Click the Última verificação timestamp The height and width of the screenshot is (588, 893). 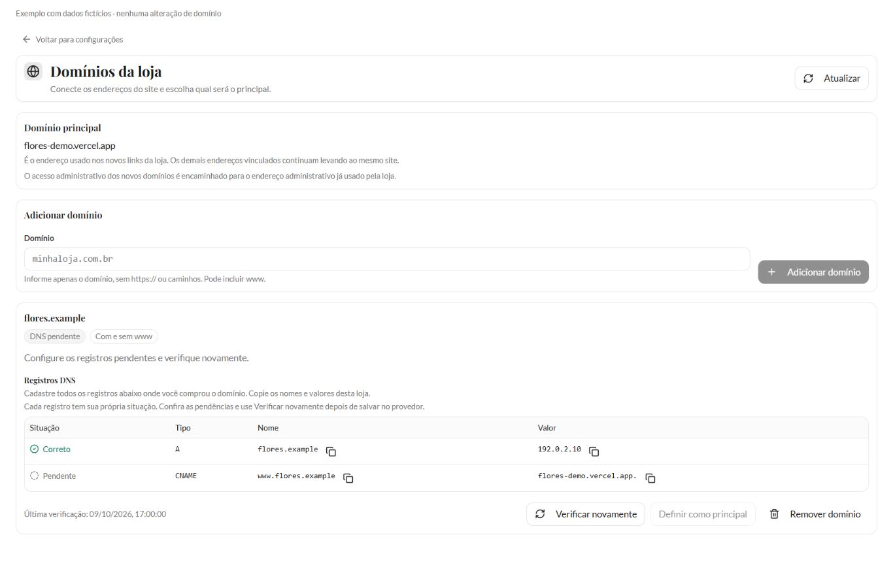95,514
